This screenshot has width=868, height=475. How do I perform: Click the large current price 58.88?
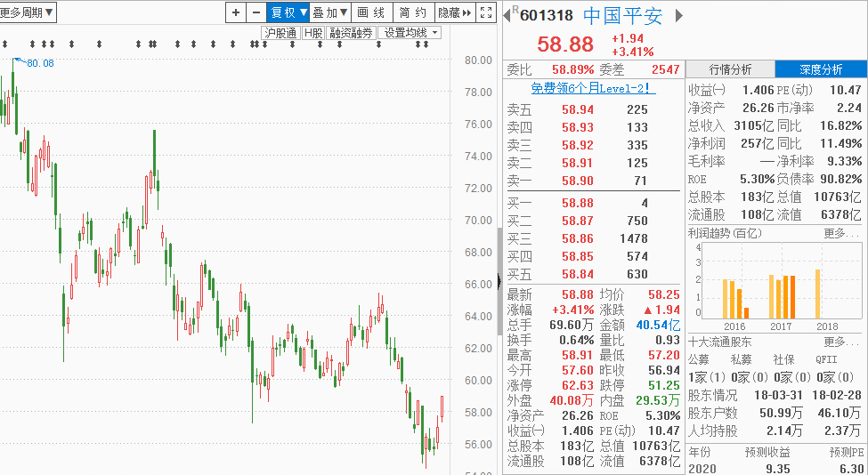pos(565,44)
